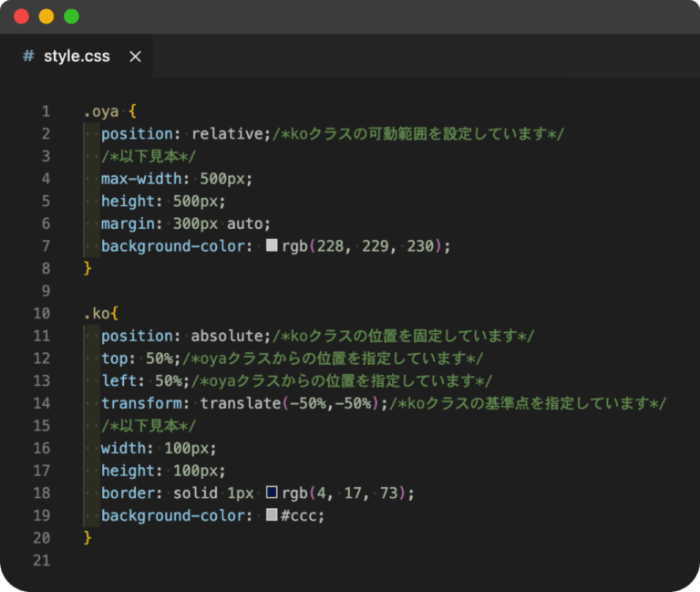Click the .oya selector on line 1
The height and width of the screenshot is (592, 700).
click(x=101, y=111)
